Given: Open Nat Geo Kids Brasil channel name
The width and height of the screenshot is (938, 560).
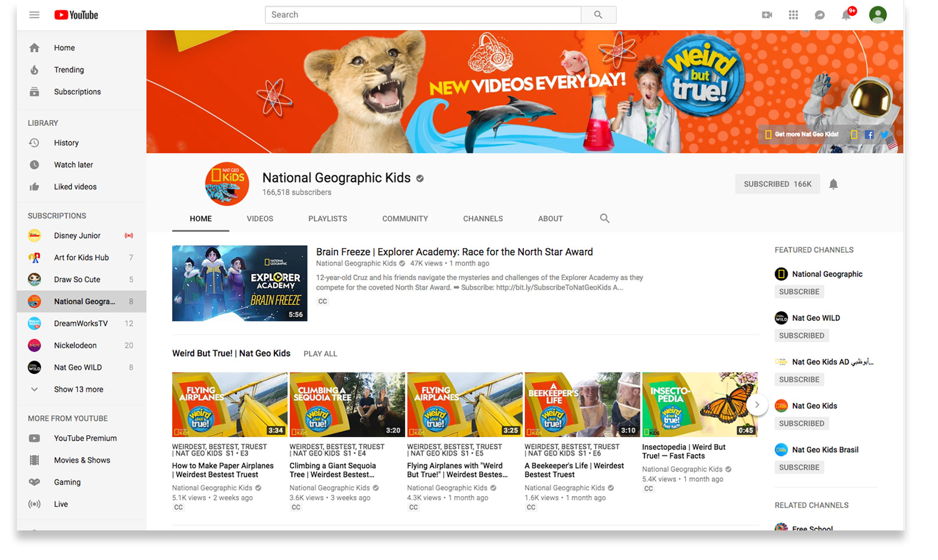Looking at the screenshot, I should click(825, 450).
